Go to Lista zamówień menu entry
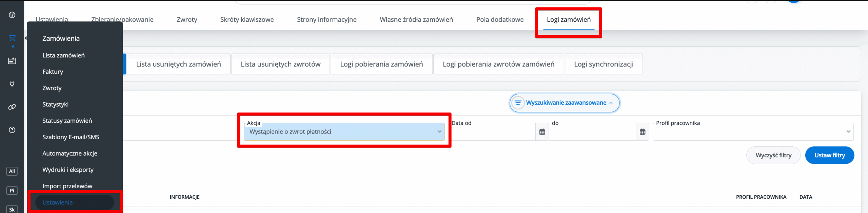 (63, 55)
